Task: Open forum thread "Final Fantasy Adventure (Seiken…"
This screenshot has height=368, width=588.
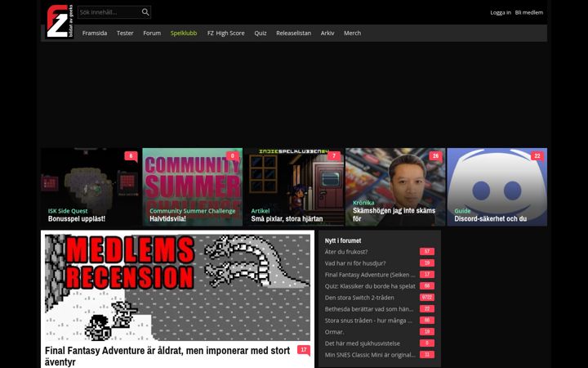Action: (370, 275)
